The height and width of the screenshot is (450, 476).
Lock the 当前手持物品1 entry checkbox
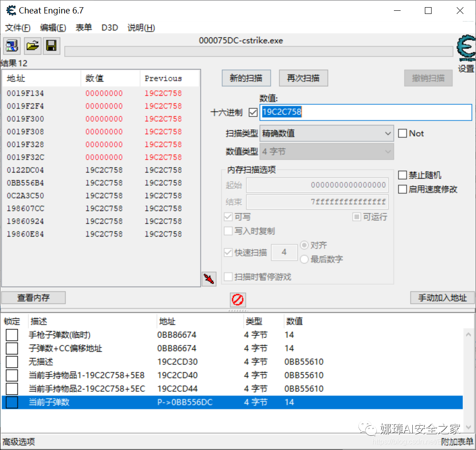coord(12,375)
